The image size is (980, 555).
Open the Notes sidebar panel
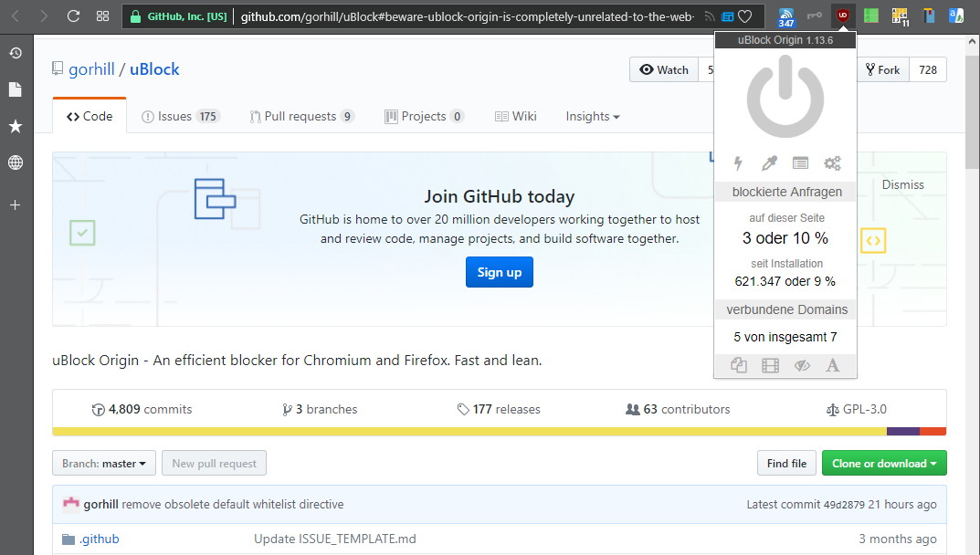(x=16, y=89)
